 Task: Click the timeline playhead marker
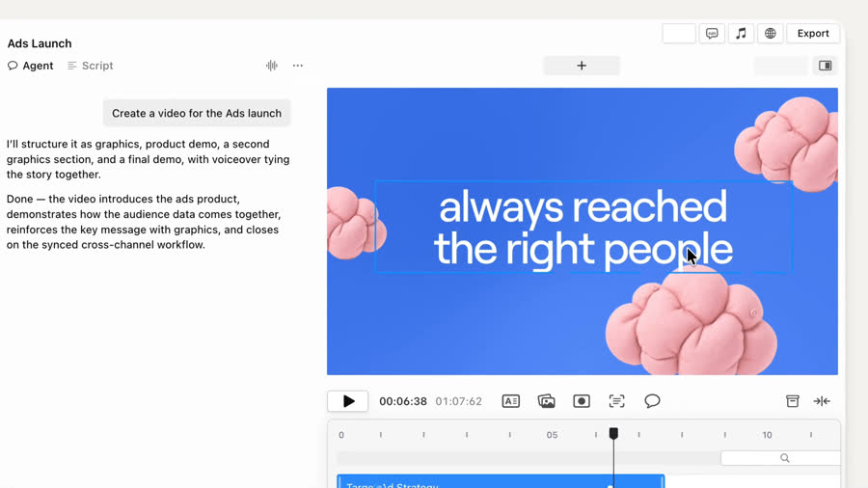pos(613,433)
